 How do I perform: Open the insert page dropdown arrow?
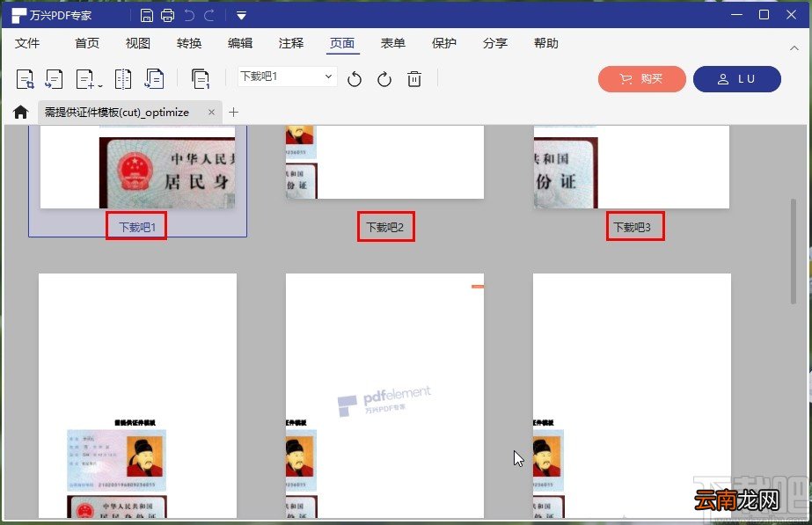(100, 86)
